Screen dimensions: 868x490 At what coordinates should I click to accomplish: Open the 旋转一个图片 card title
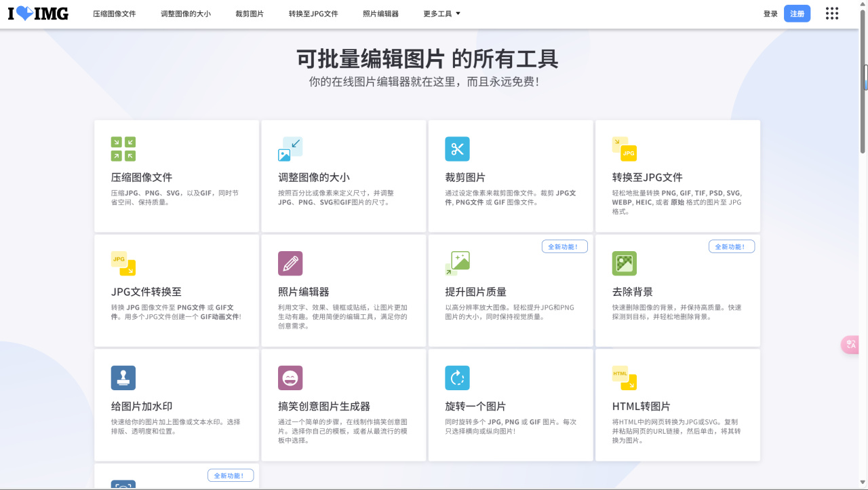click(x=475, y=407)
